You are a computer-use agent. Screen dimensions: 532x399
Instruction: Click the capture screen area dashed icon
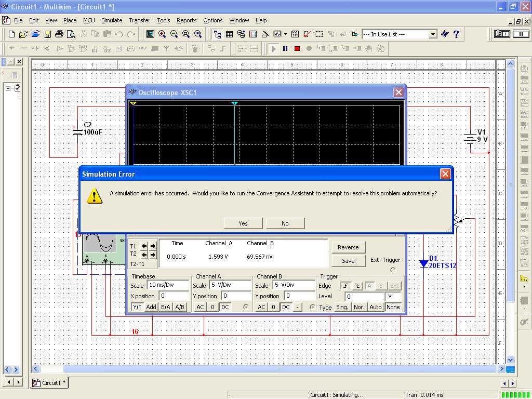(318, 34)
